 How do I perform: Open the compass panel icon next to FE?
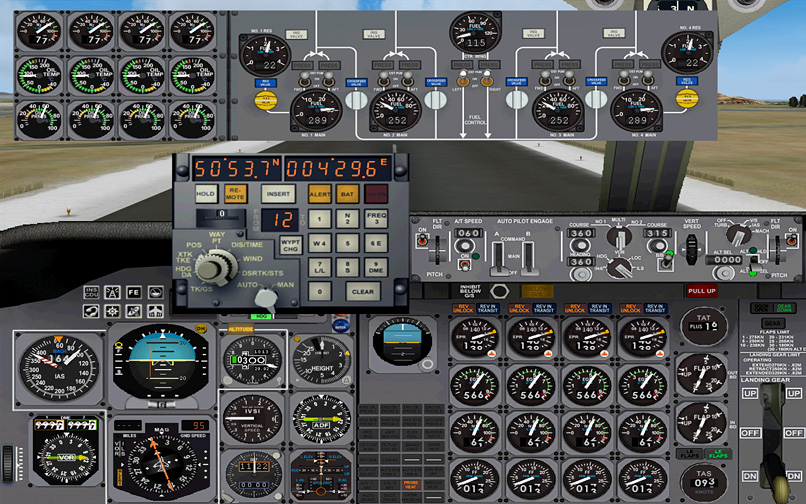tap(155, 292)
